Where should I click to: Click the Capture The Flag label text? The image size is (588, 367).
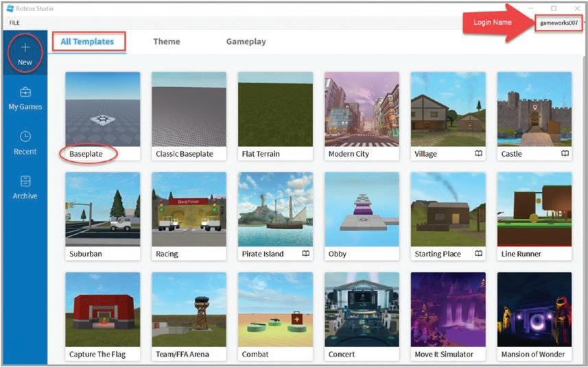coord(97,354)
